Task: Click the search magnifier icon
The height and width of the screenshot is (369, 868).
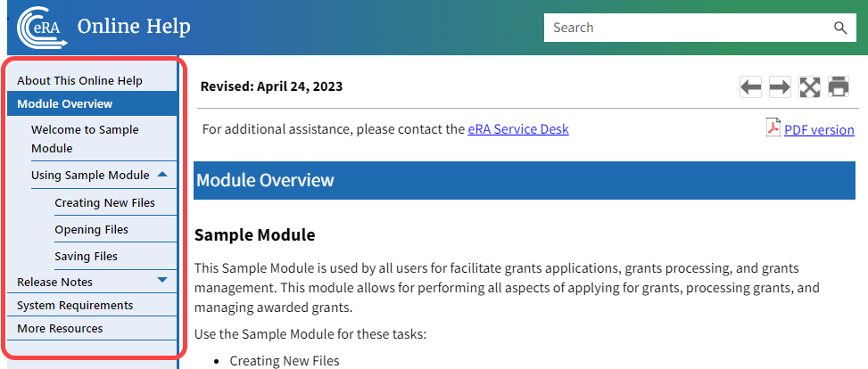Action: pos(839,28)
